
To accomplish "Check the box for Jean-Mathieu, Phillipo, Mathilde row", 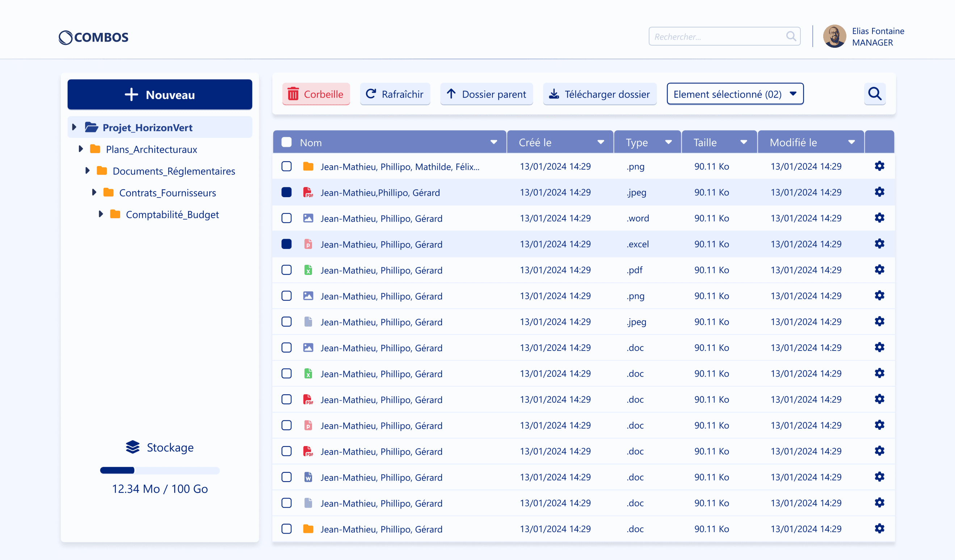I will [x=286, y=166].
